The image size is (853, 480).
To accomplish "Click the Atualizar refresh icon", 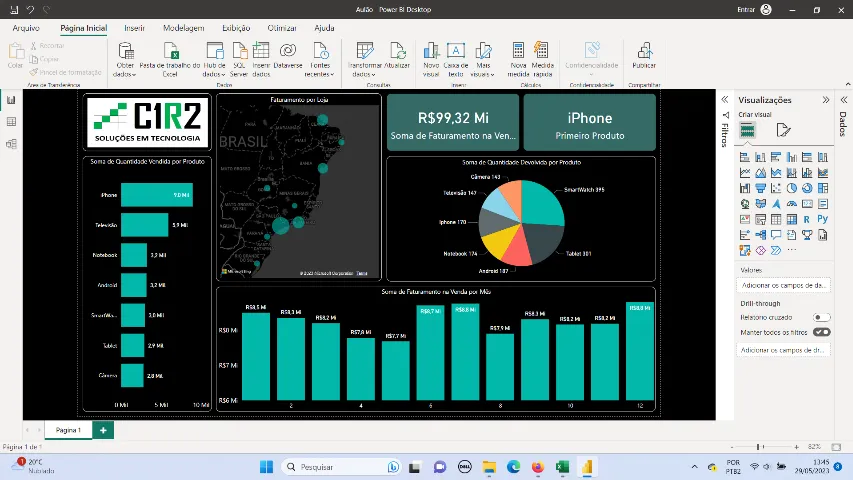I will click(397, 51).
